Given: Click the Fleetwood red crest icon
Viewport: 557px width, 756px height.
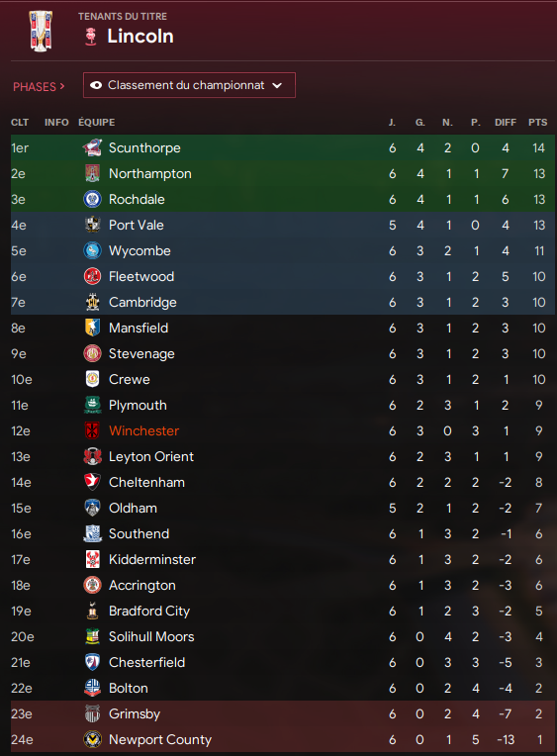Looking at the screenshot, I should (92, 276).
